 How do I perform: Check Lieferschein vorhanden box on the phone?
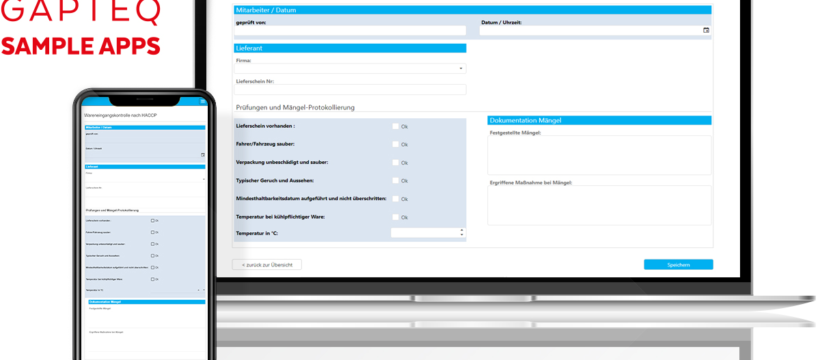pos(152,221)
